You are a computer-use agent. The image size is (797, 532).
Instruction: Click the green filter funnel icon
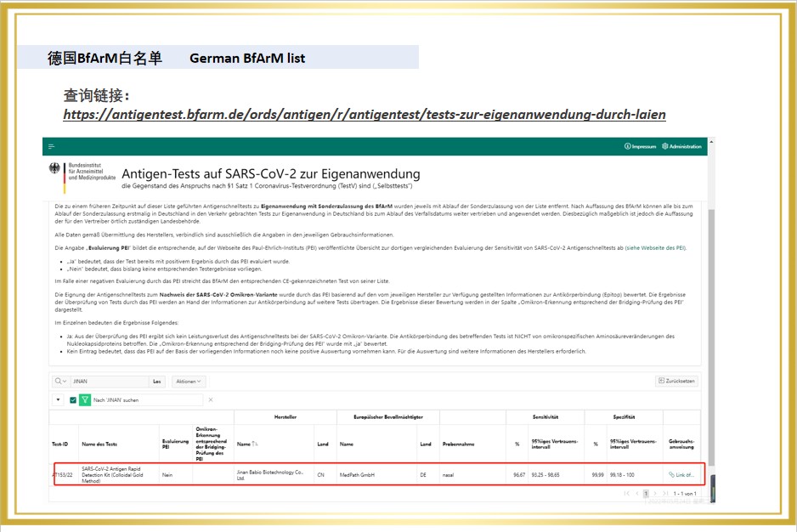pos(85,399)
